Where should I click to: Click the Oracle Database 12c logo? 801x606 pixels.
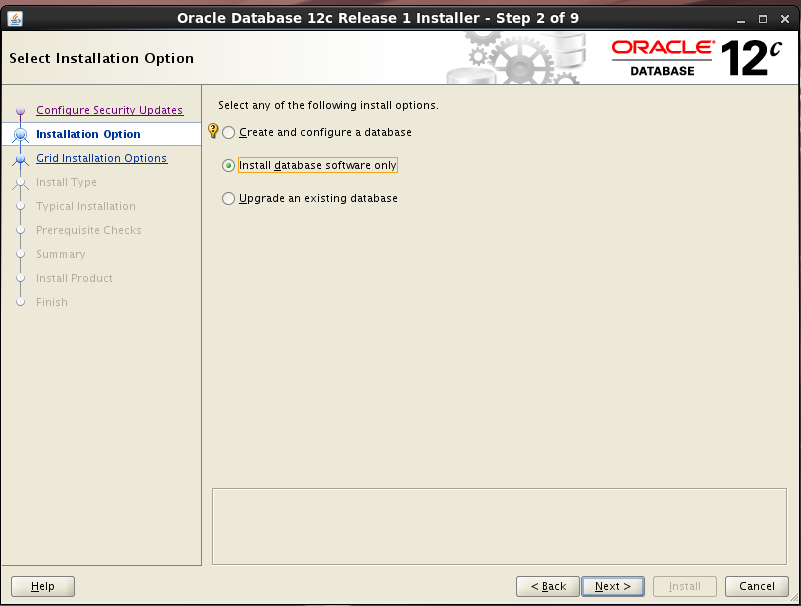point(697,58)
